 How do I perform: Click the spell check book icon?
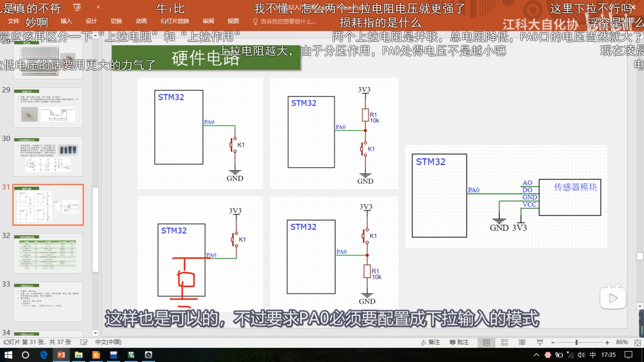(84, 342)
